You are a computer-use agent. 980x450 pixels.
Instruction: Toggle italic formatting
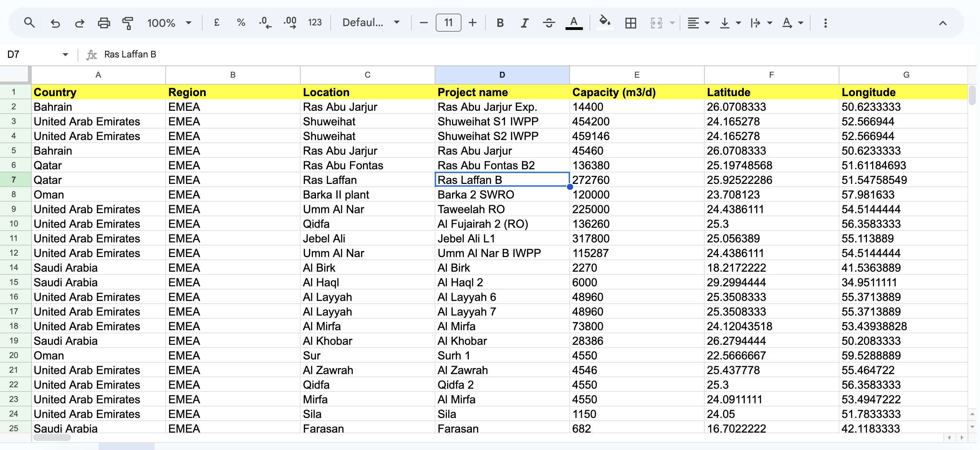pos(524,22)
